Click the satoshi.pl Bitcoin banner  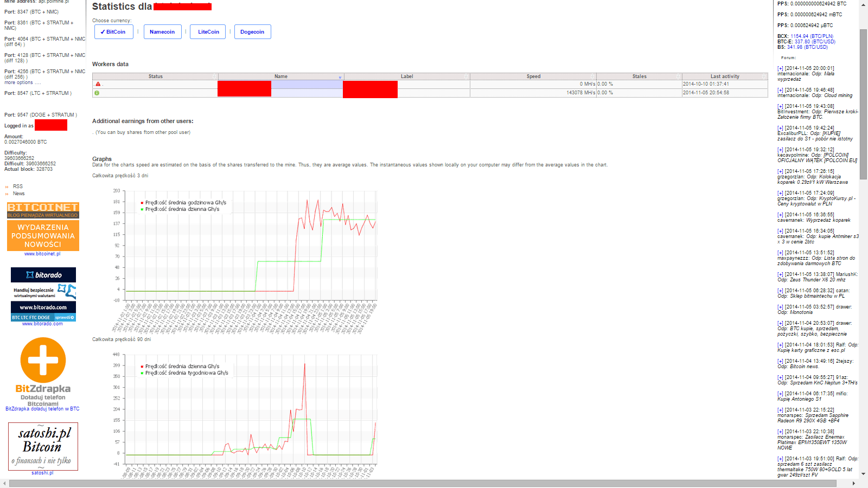coord(43,446)
